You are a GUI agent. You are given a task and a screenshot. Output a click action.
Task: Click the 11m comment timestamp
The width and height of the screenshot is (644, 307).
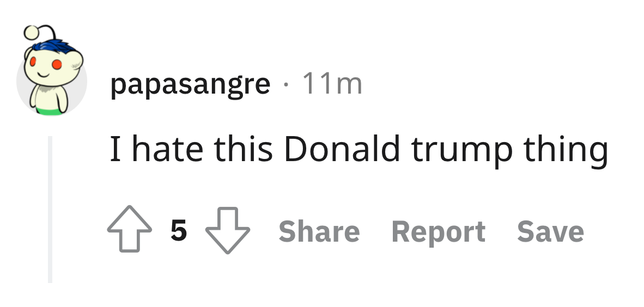[332, 84]
